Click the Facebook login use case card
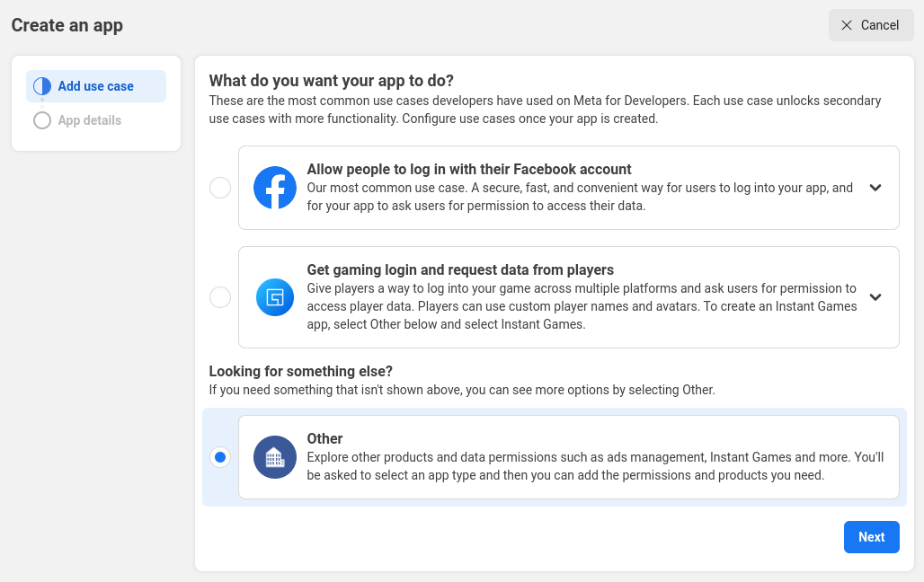 pos(568,187)
